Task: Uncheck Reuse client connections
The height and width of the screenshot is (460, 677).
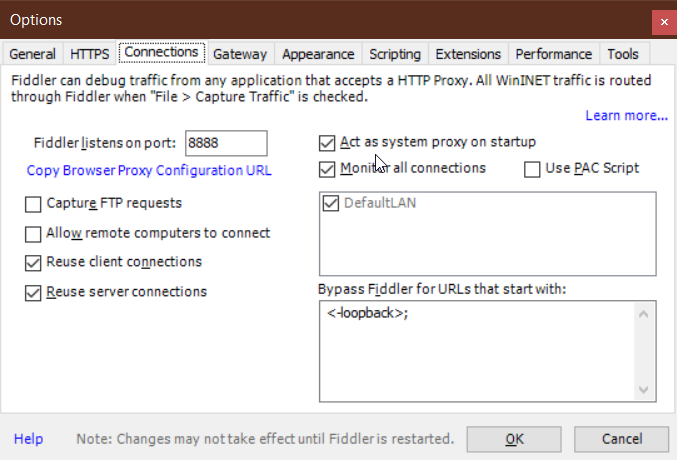Action: click(33, 263)
